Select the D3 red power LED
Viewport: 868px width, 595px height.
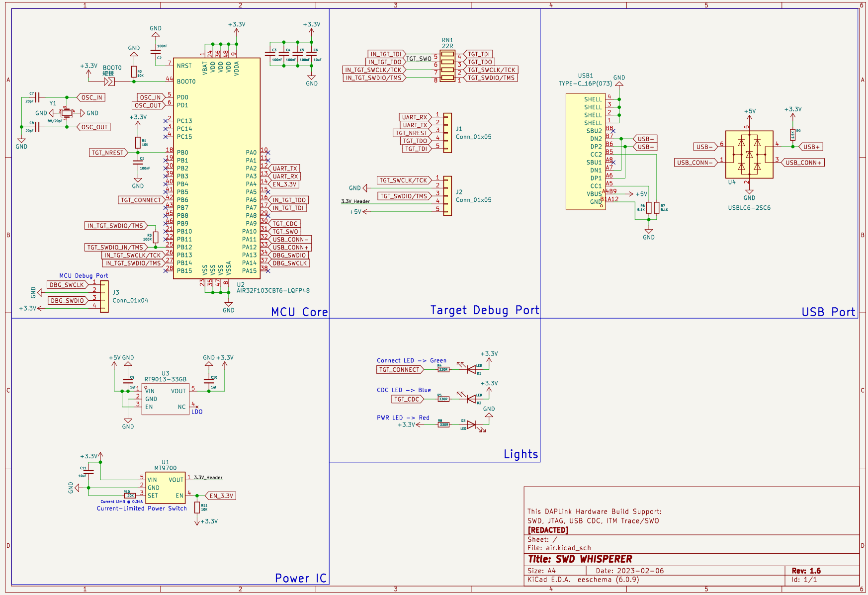coord(471,425)
